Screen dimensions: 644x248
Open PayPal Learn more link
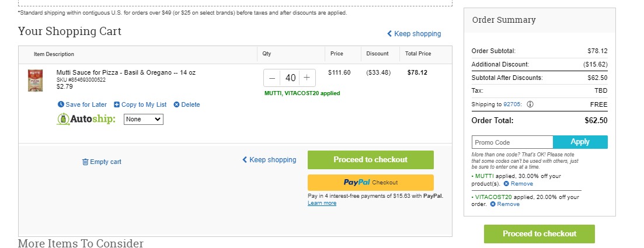[322, 203]
